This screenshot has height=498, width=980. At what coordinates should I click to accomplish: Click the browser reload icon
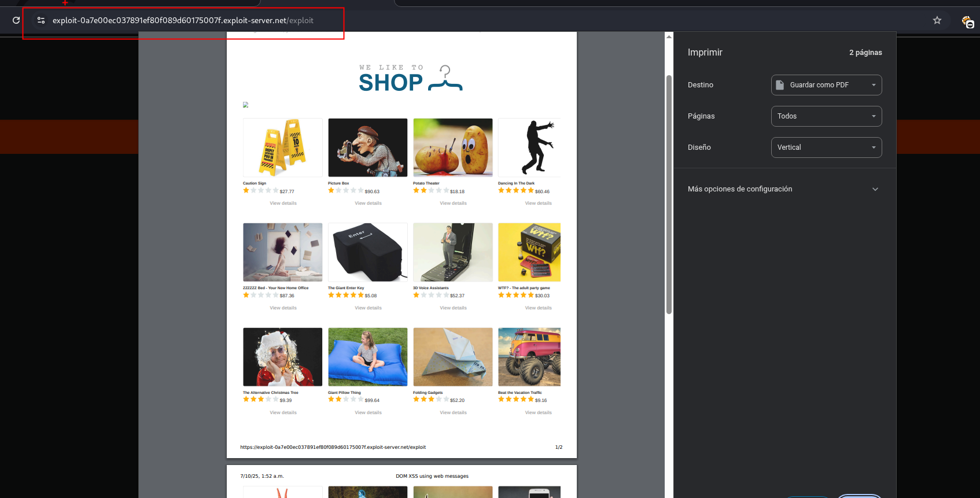[16, 20]
